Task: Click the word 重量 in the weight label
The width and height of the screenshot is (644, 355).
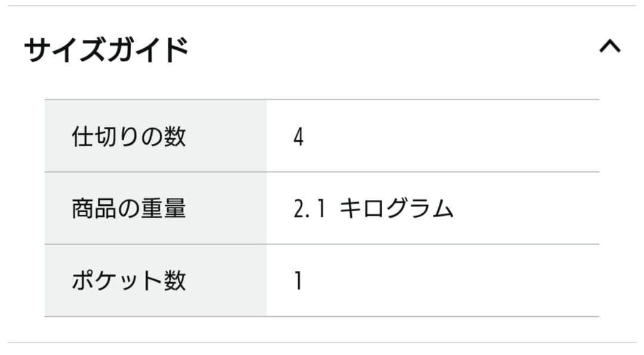Action: click(x=163, y=209)
